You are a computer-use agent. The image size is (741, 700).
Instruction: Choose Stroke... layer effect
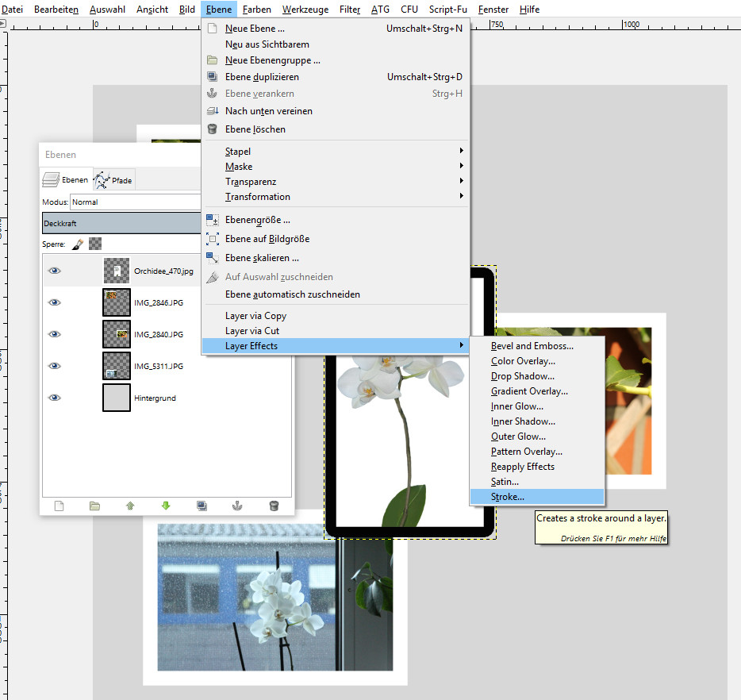click(x=537, y=497)
